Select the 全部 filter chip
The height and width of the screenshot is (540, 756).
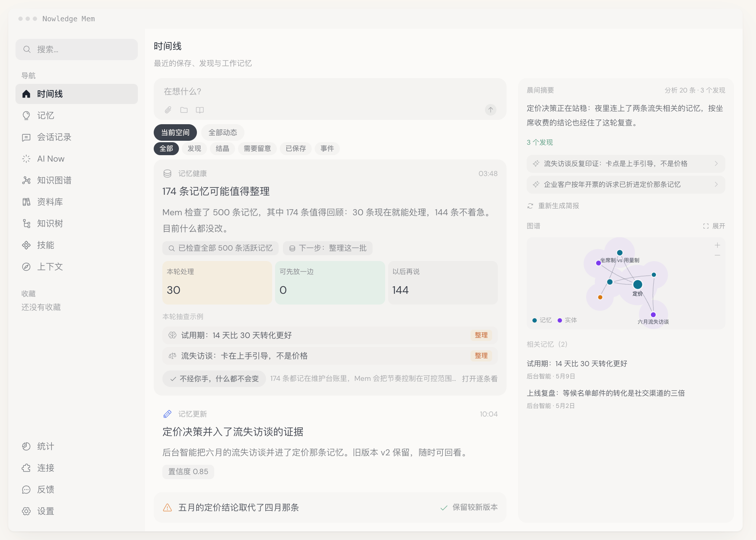[x=166, y=149]
